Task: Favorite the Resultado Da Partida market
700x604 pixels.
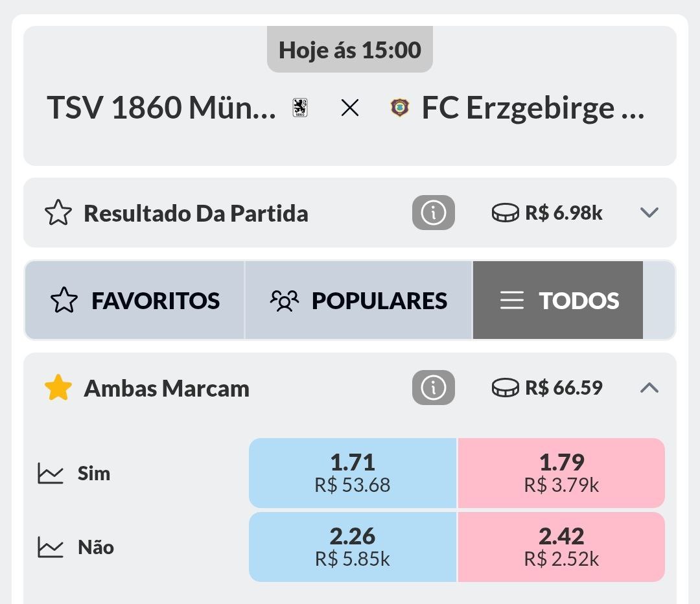Action: [x=58, y=213]
